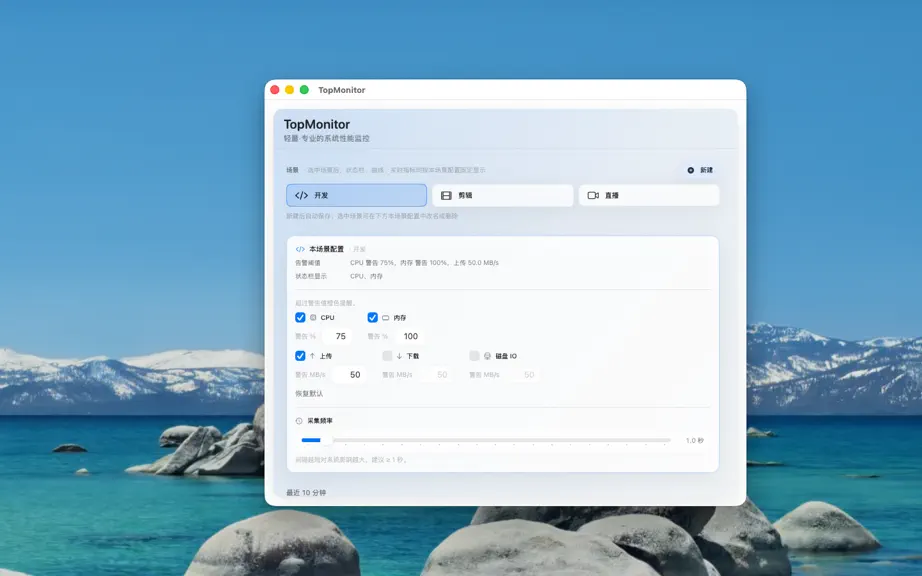Click the "CPU 警告 75%" threshold summary line

click(x=424, y=263)
